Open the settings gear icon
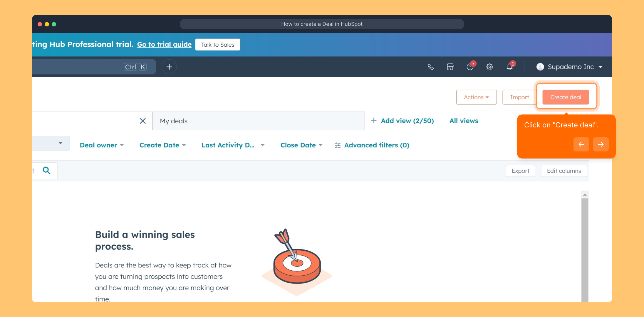 click(489, 67)
